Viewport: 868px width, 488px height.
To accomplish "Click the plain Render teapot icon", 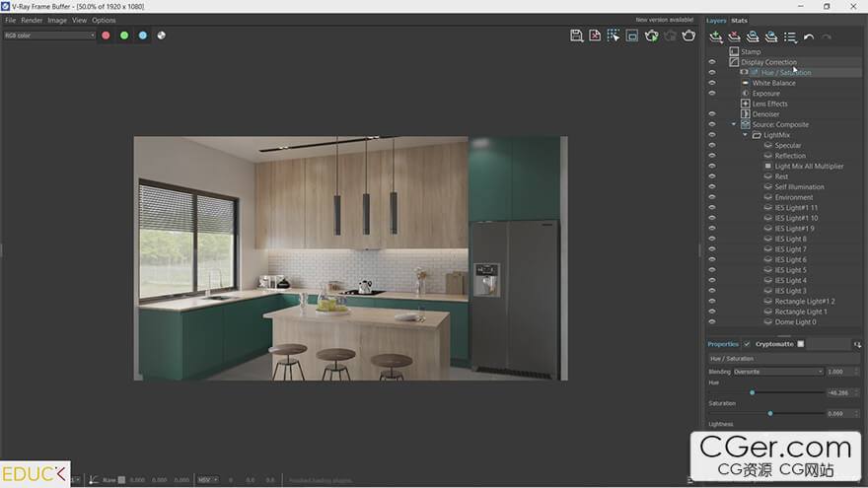I will pos(688,35).
